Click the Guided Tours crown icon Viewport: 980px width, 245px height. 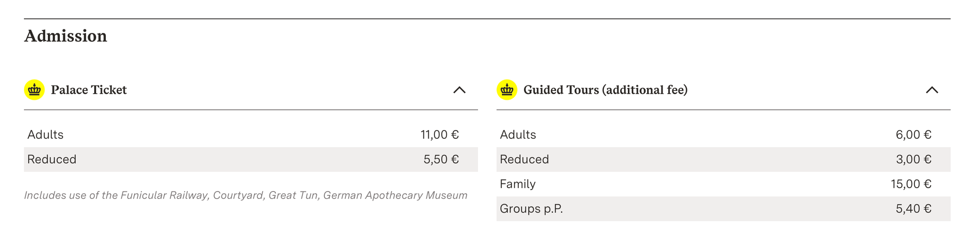[507, 90]
